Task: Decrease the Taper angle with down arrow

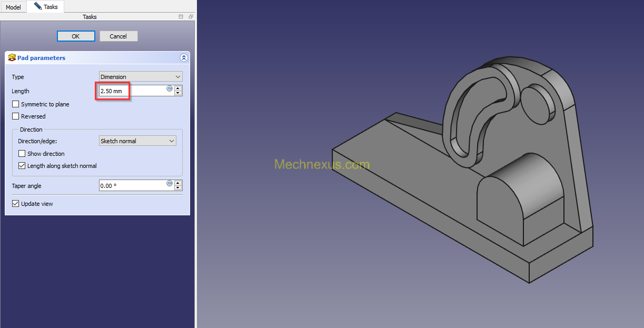Action: pos(178,188)
